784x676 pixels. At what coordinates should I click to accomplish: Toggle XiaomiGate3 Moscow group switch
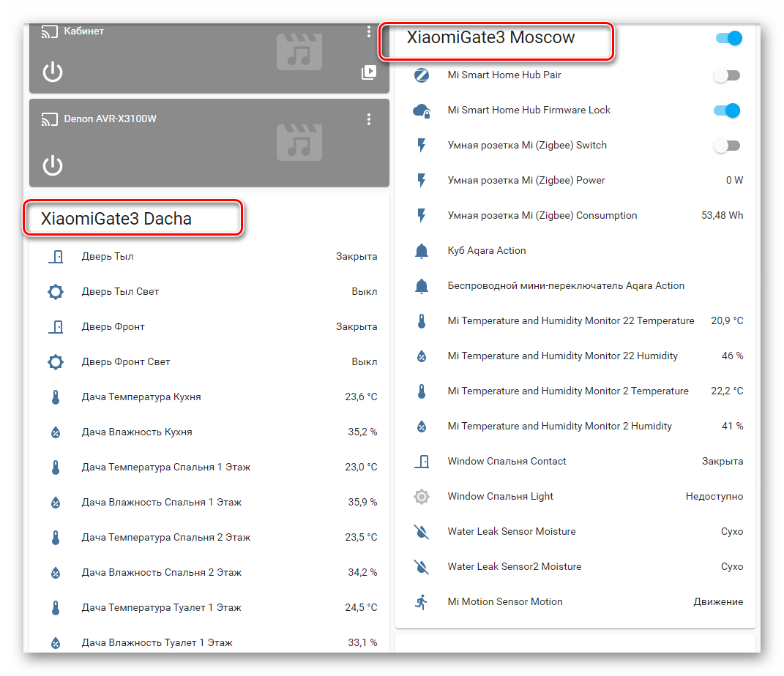click(x=728, y=38)
